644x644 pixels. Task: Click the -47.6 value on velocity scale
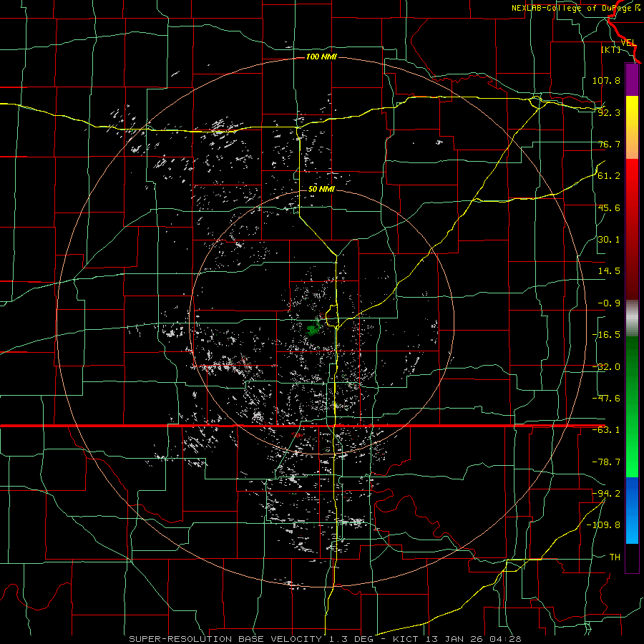(606, 398)
